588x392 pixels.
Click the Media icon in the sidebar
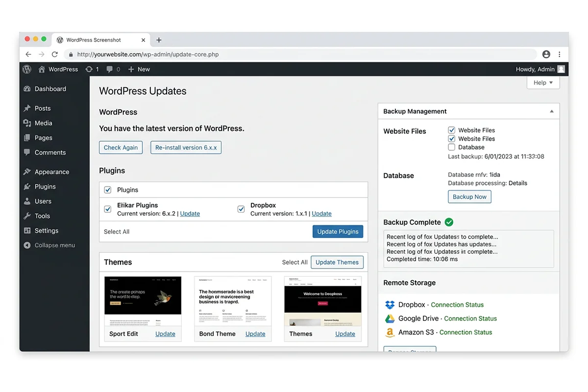pyautogui.click(x=27, y=123)
